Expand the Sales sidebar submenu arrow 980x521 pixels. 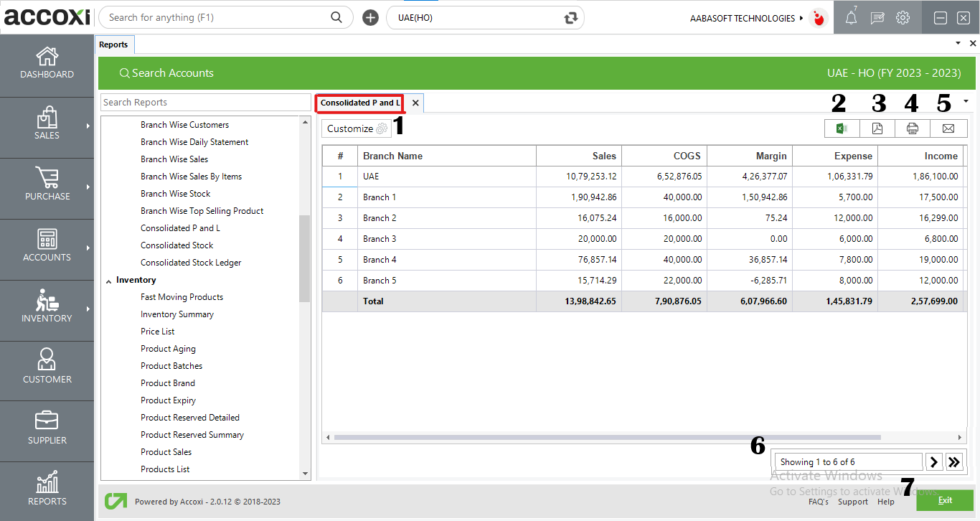click(88, 126)
